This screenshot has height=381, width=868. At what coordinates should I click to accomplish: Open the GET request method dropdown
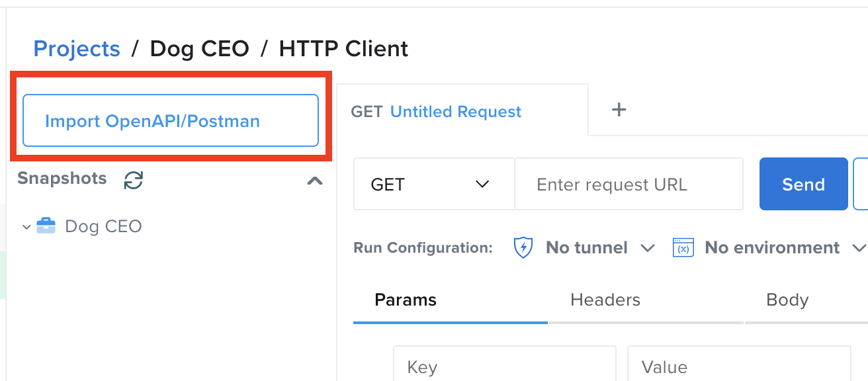click(x=434, y=184)
